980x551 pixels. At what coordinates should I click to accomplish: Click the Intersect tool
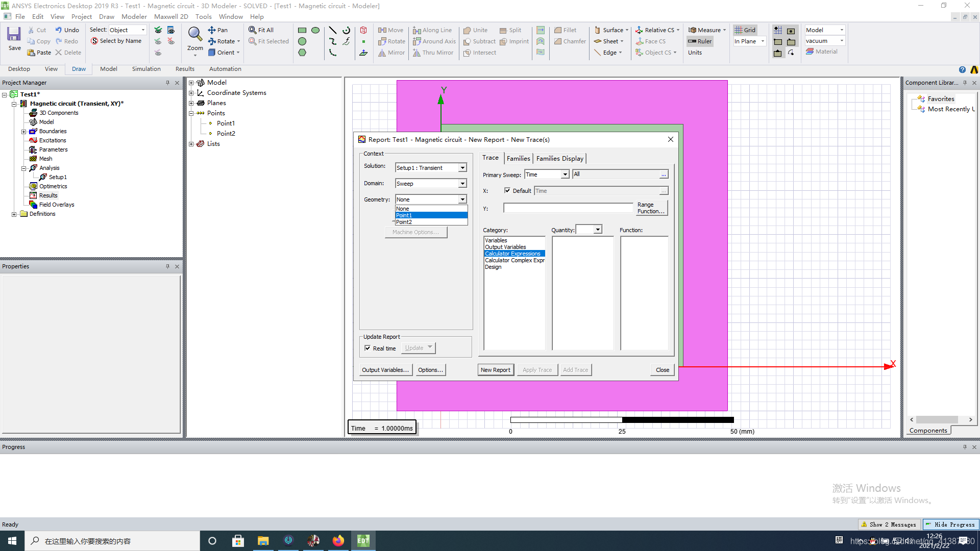479,53
